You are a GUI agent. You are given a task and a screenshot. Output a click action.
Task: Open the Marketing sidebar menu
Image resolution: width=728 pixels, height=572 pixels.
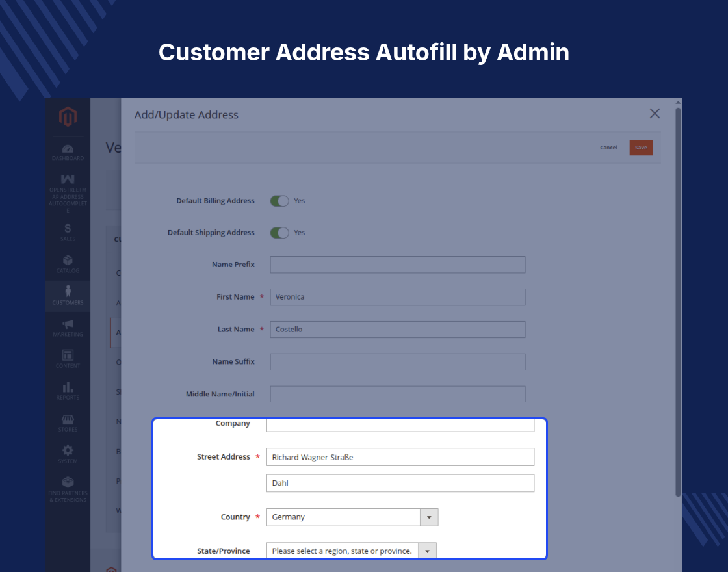point(68,328)
